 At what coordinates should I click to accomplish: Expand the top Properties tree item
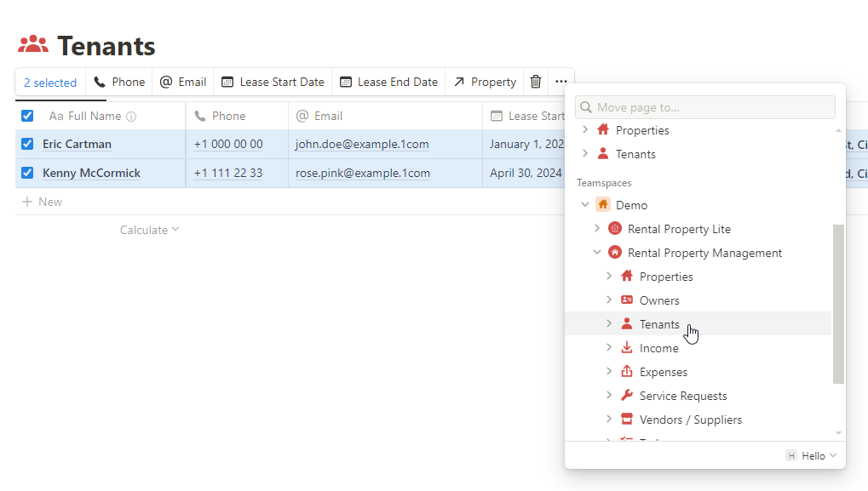click(585, 130)
